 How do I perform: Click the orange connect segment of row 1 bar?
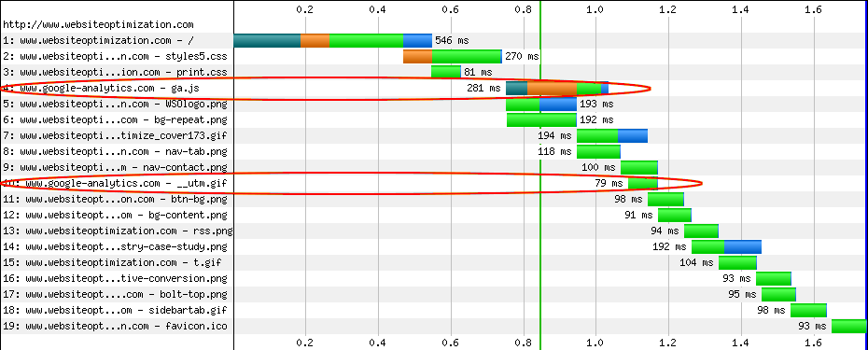tap(315, 40)
